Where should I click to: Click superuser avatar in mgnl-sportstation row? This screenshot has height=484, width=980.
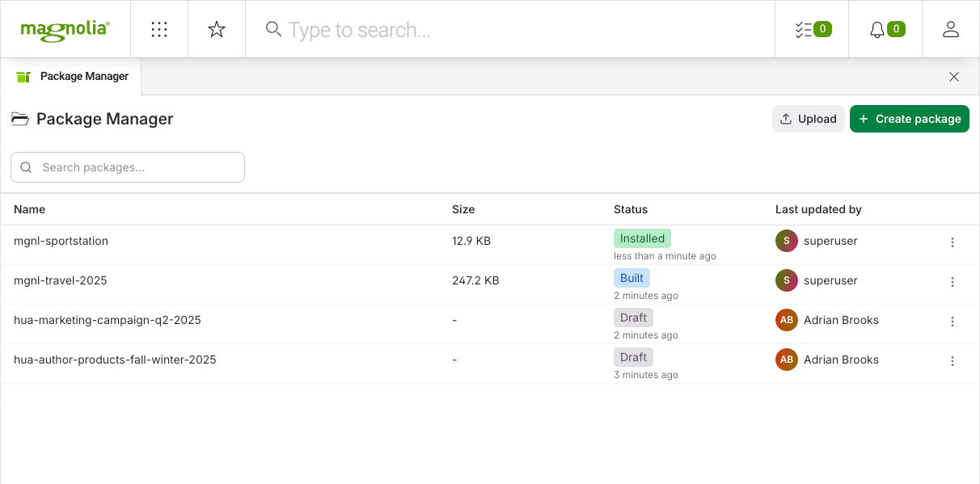[x=787, y=241]
